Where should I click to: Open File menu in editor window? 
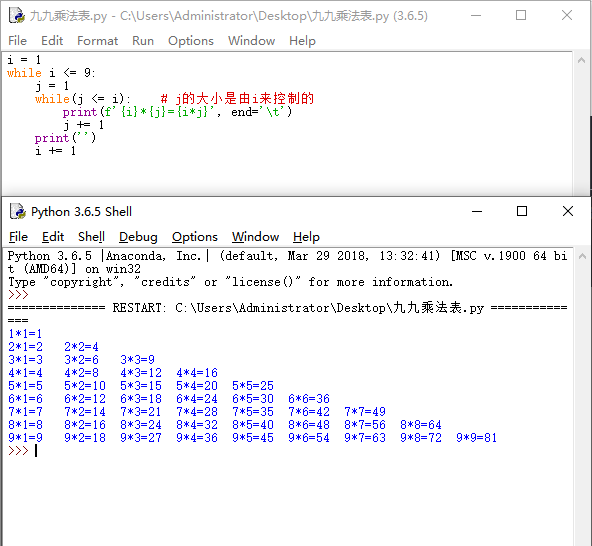[17, 40]
